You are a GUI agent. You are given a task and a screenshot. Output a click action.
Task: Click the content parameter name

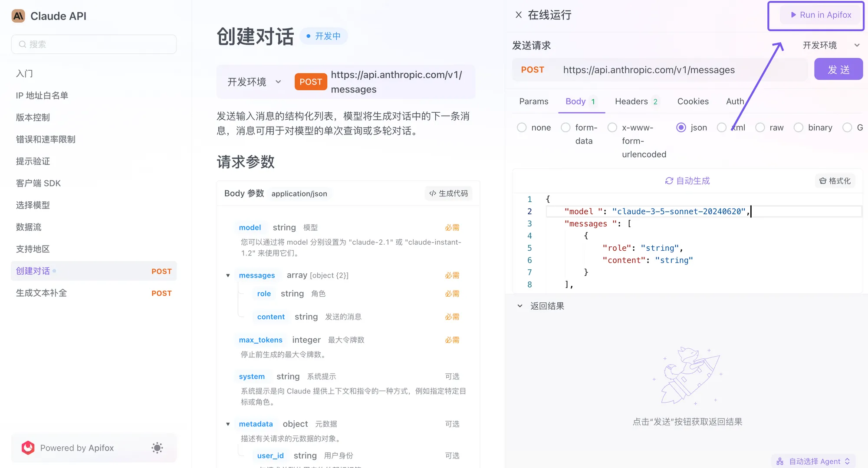(271, 317)
